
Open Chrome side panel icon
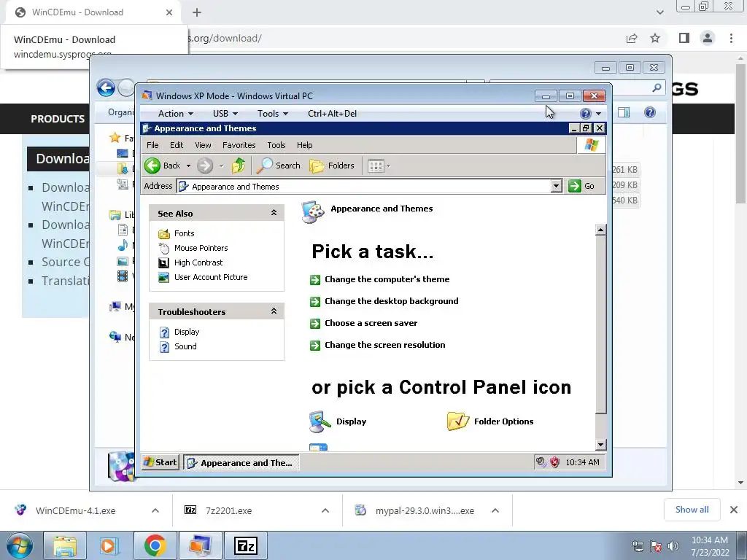(684, 38)
